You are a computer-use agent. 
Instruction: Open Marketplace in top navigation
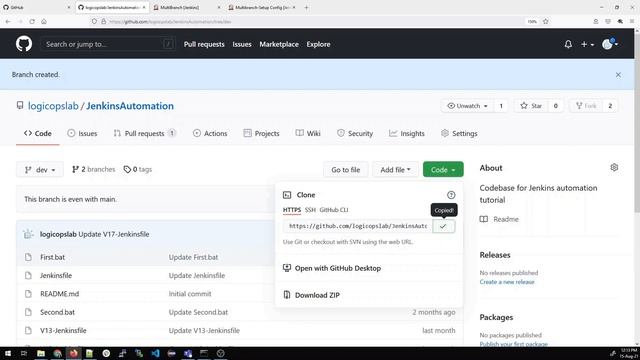[x=279, y=44]
